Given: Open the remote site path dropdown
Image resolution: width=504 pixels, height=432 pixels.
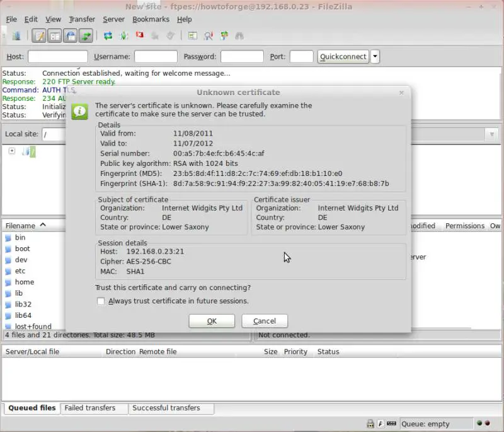Looking at the screenshot, I should (491, 134).
